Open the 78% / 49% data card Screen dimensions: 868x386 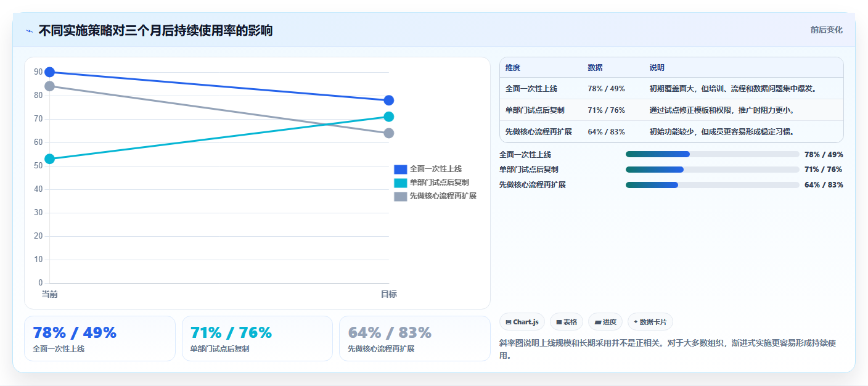point(100,339)
